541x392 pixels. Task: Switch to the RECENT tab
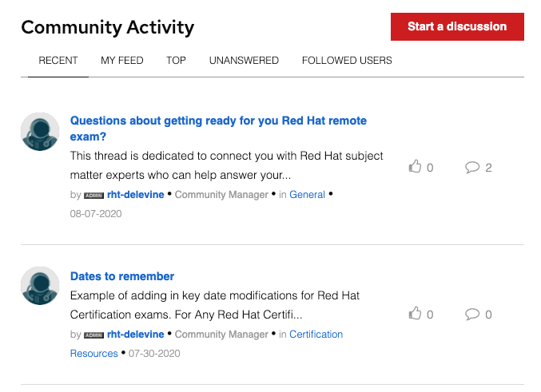pyautogui.click(x=58, y=61)
